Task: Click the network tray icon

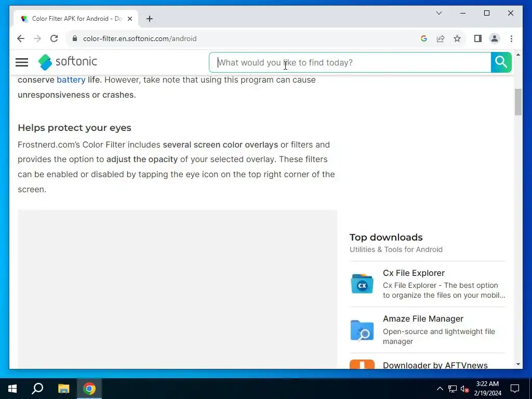Action: (453, 389)
